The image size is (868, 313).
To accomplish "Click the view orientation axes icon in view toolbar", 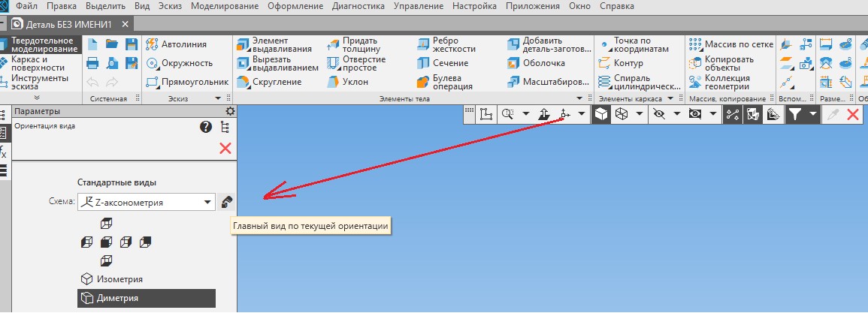I will (564, 115).
